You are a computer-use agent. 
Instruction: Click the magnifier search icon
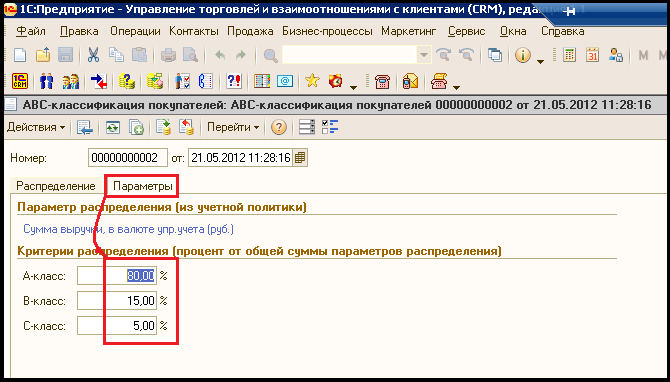[270, 56]
